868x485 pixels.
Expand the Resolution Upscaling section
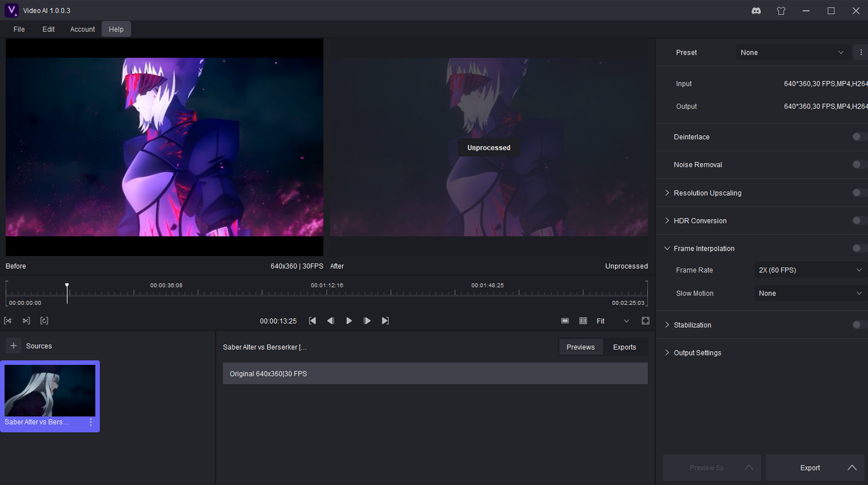click(x=667, y=193)
